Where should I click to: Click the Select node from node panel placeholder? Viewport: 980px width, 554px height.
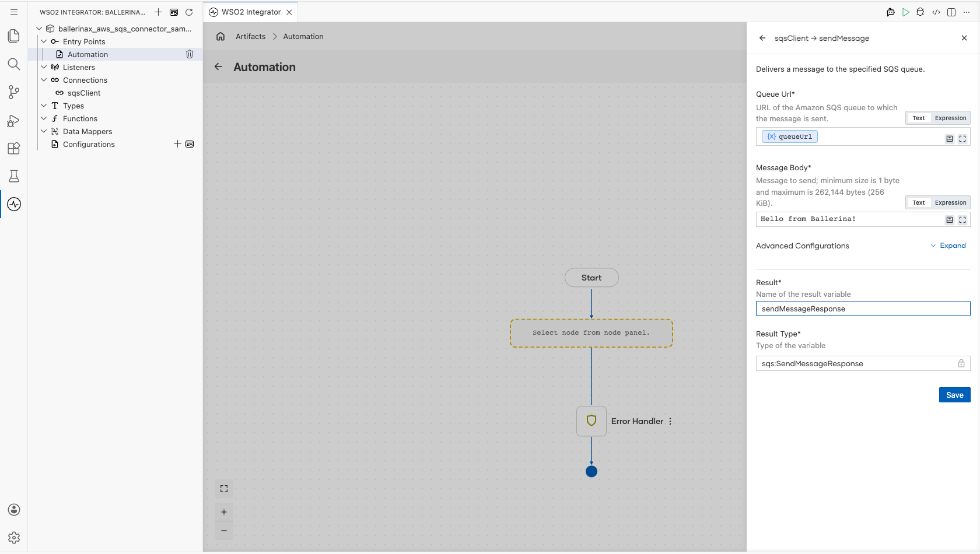pos(591,333)
